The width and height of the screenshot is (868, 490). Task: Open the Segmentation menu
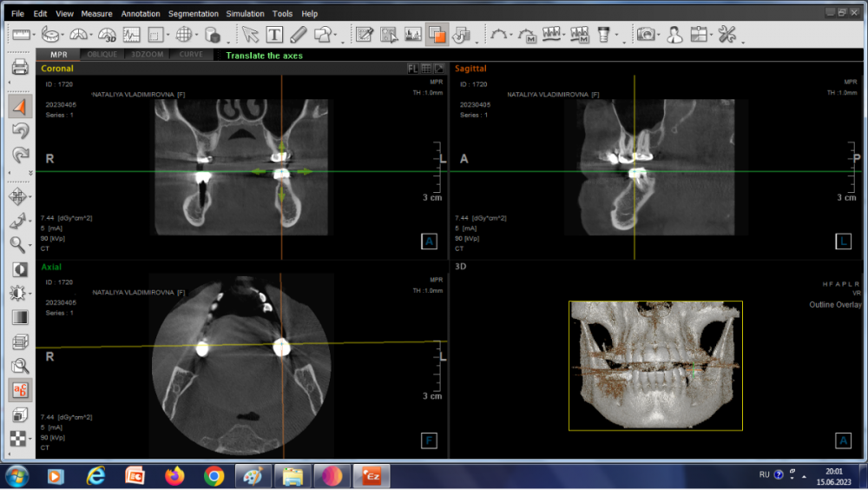(x=194, y=14)
